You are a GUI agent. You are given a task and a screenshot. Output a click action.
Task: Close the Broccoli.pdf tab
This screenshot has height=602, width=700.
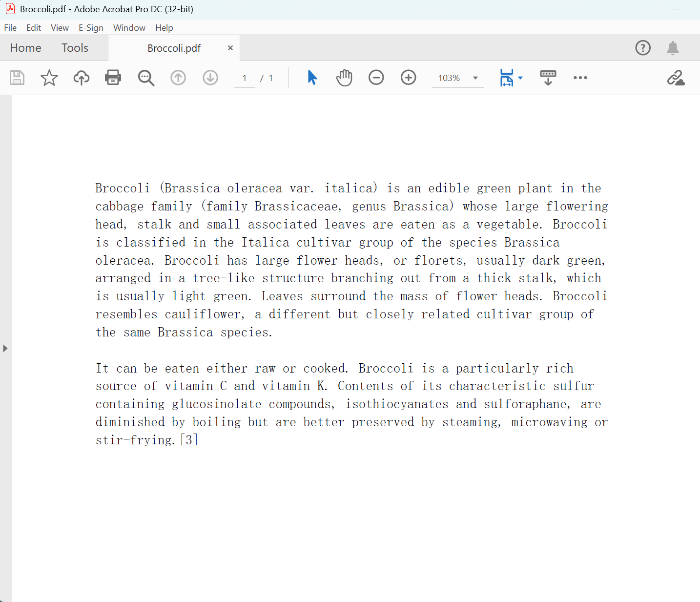(x=230, y=48)
